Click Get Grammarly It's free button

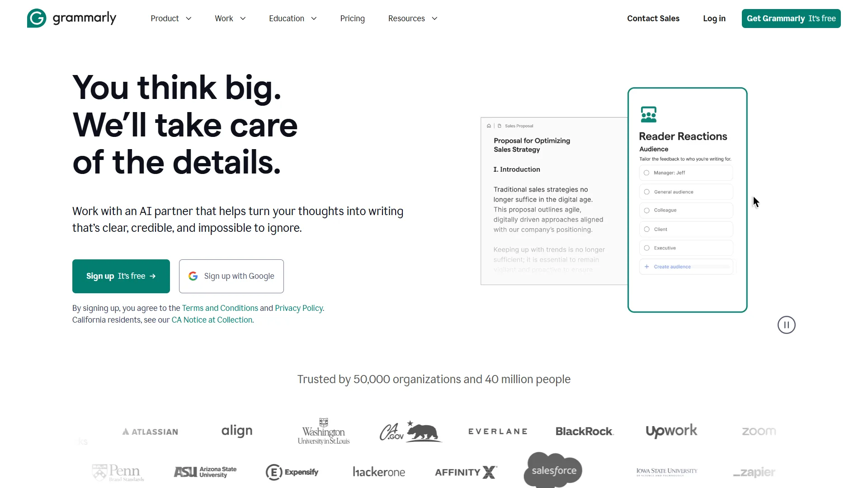[791, 19]
